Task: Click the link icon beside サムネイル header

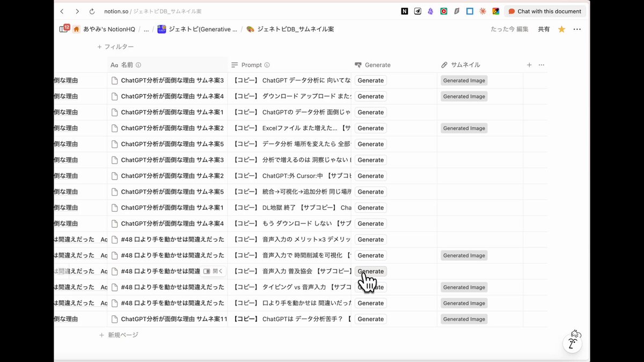Action: 444,65
